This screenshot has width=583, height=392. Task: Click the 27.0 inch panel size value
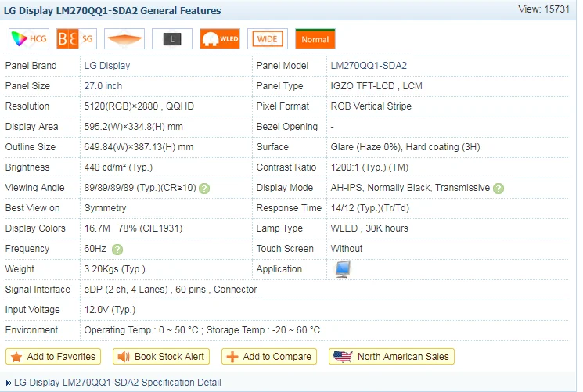[103, 86]
